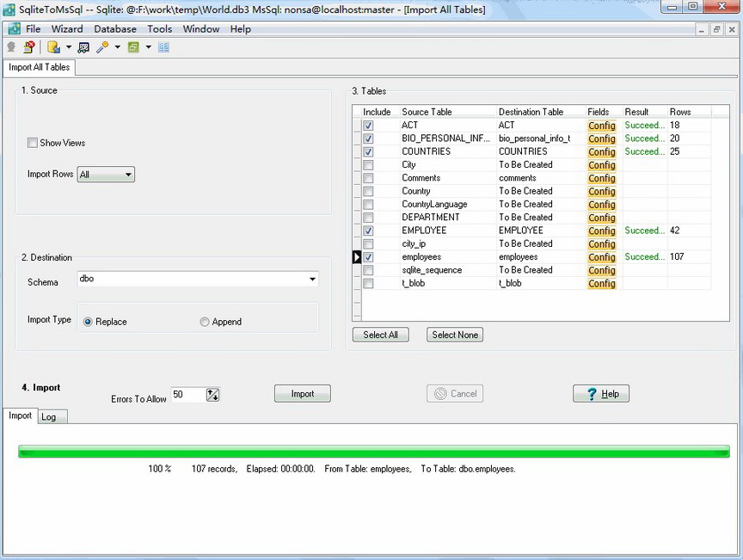Image resolution: width=743 pixels, height=560 pixels.
Task: Click the query window icon in toolbar
Action: tap(83, 47)
